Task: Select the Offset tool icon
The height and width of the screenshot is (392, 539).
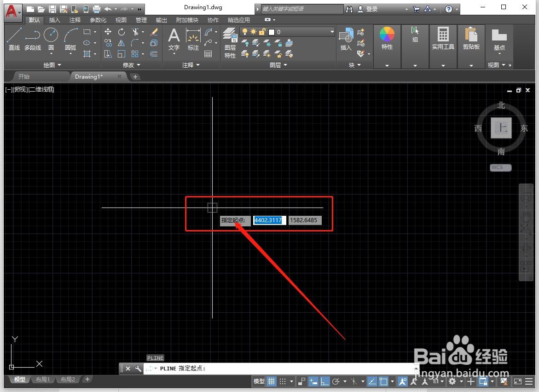Action: click(x=154, y=54)
